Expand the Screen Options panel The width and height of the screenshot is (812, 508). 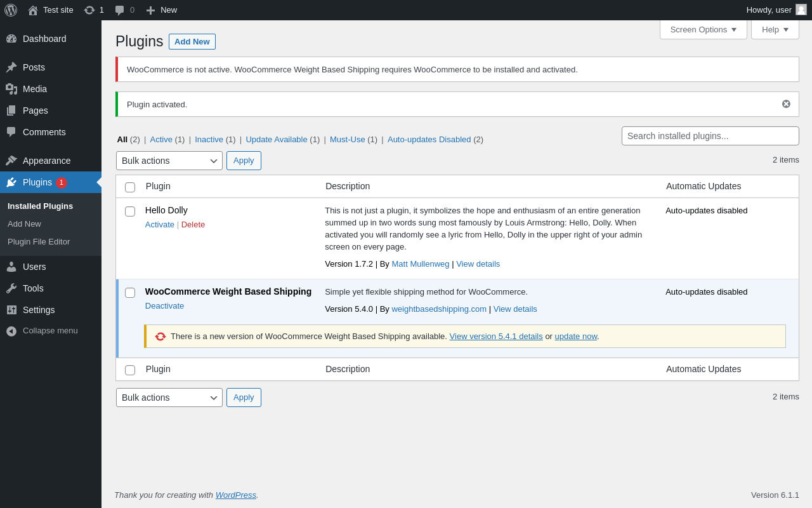703,29
